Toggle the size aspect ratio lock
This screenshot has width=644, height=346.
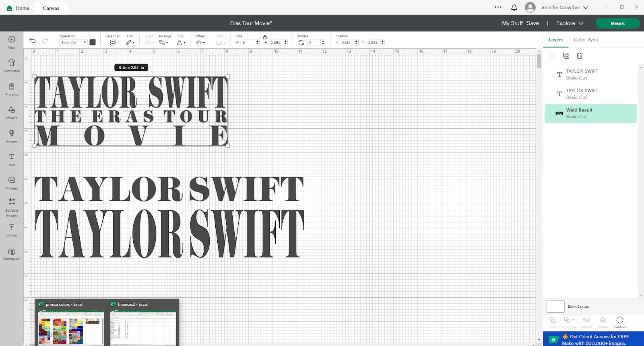(x=265, y=37)
